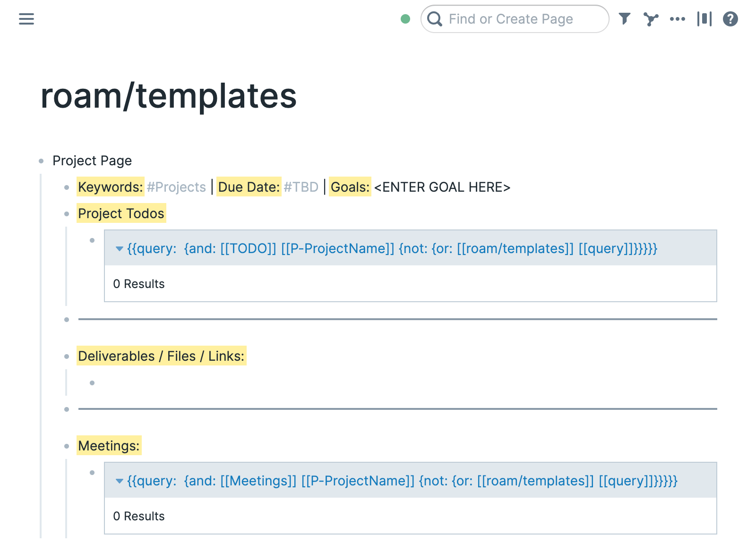Expand the Project Page bullet
This screenshot has width=756, height=543.
41,161
